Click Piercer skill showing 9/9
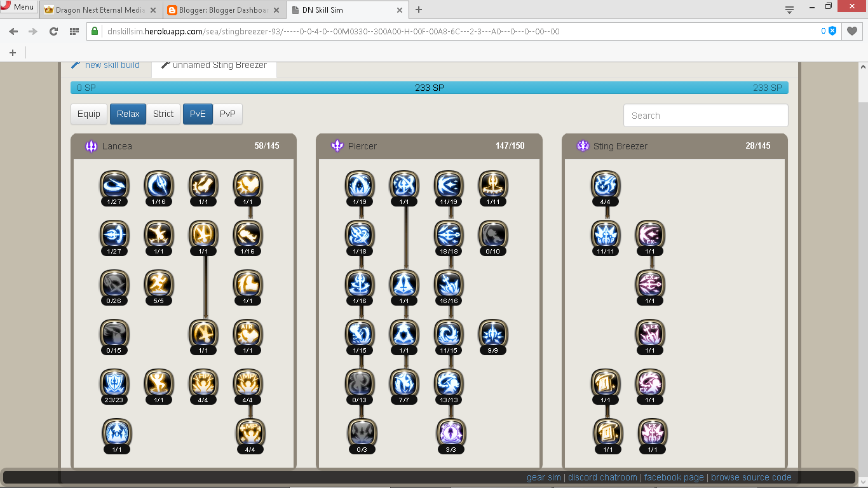The width and height of the screenshot is (868, 488). coord(493,334)
